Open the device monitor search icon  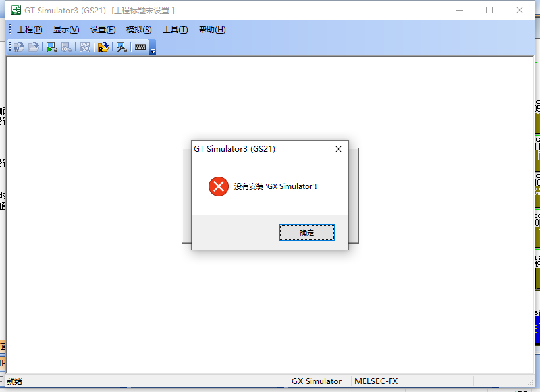click(85, 47)
